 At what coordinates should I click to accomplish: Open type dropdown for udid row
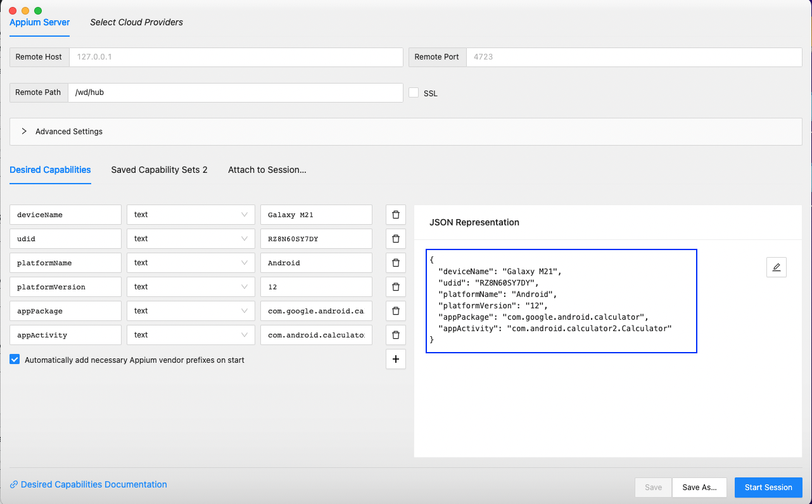pos(191,239)
